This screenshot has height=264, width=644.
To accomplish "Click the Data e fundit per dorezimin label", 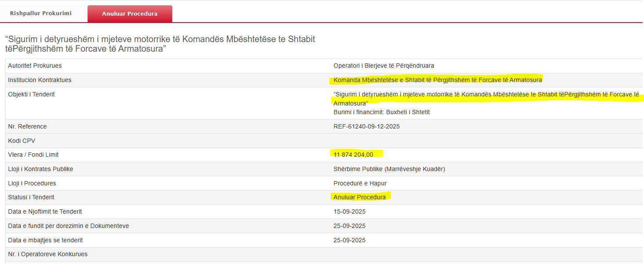I will (x=68, y=226).
